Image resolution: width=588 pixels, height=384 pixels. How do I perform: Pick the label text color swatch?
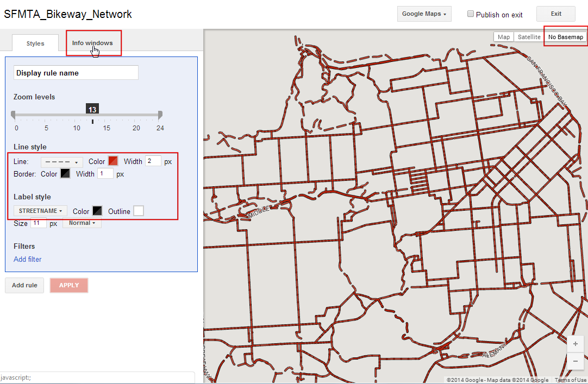pyautogui.click(x=97, y=211)
